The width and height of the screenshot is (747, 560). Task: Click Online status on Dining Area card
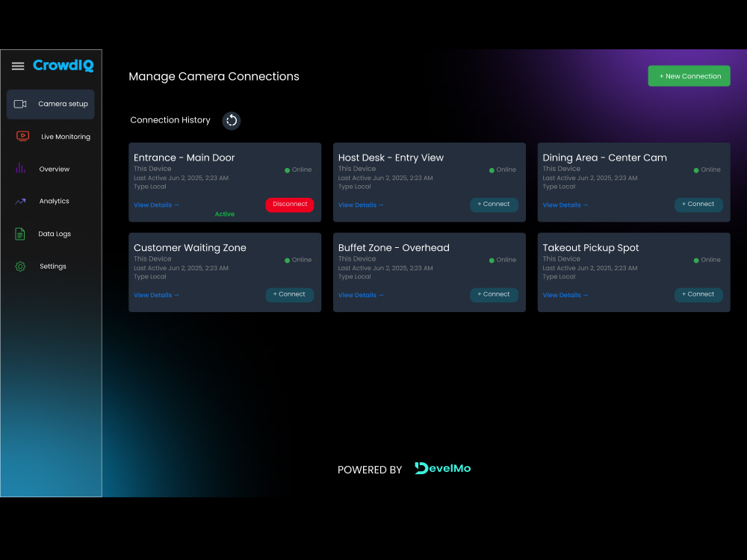(707, 170)
